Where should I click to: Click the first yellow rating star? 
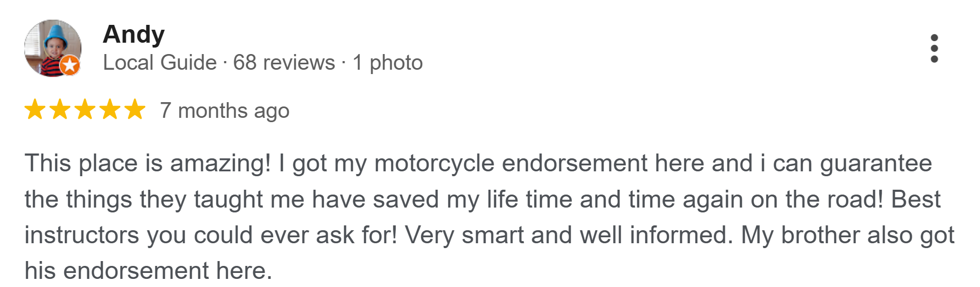(35, 110)
